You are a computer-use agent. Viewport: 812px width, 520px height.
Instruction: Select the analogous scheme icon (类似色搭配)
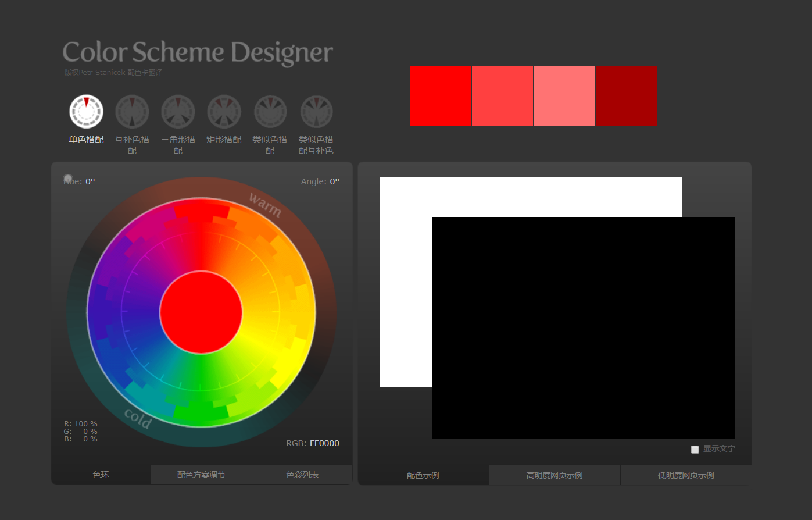(270, 111)
